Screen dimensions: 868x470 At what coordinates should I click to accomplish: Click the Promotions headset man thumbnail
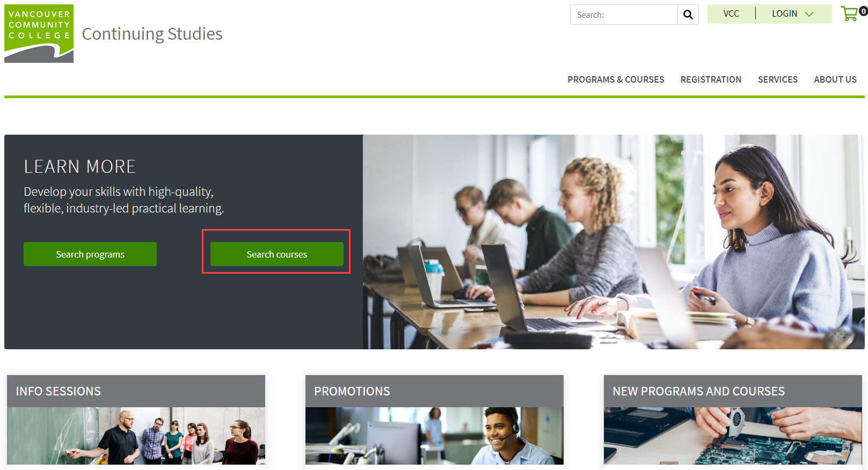[x=434, y=436]
